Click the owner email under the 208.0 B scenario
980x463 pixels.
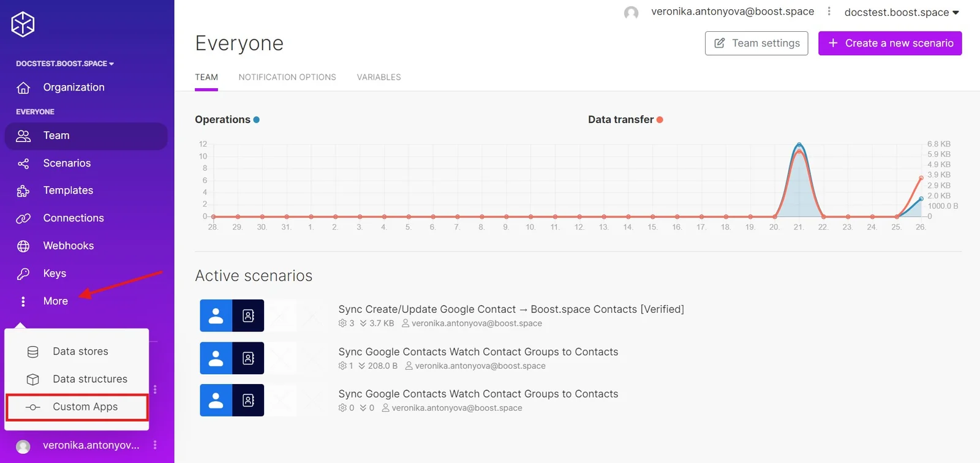(480, 366)
